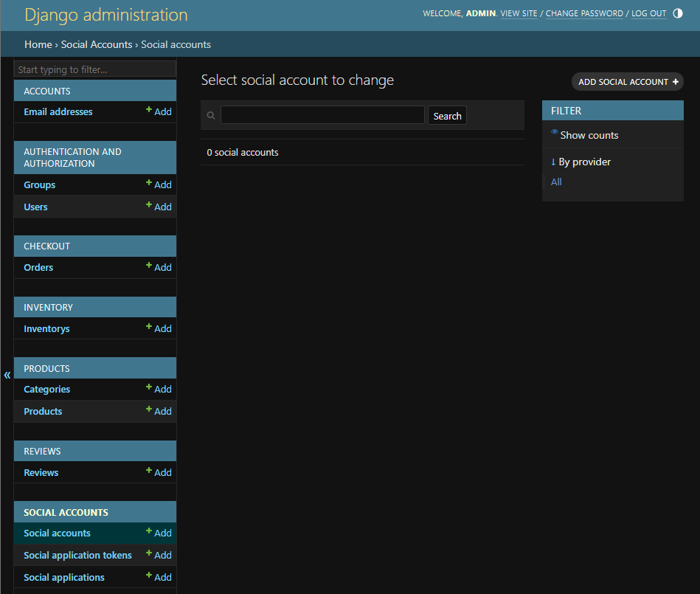Click the 'Select social account to change' heading

point(297,80)
